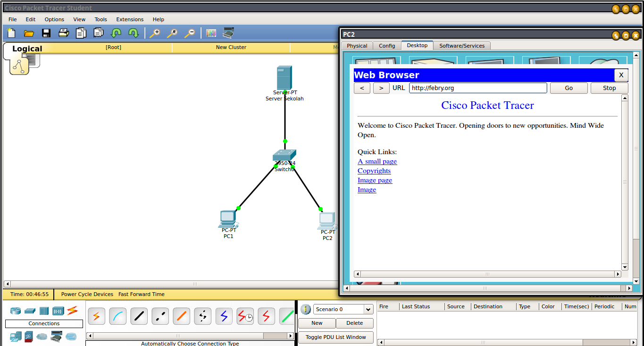Follow the 'A small page' link

pos(377,161)
